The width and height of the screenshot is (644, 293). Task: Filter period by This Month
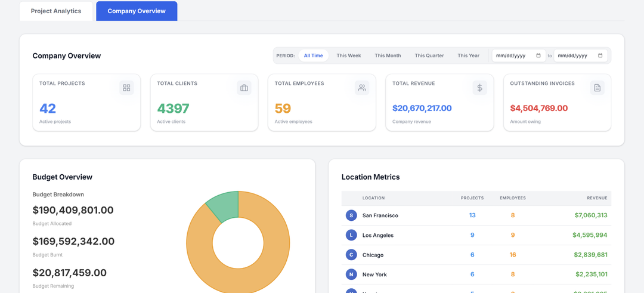pos(388,55)
